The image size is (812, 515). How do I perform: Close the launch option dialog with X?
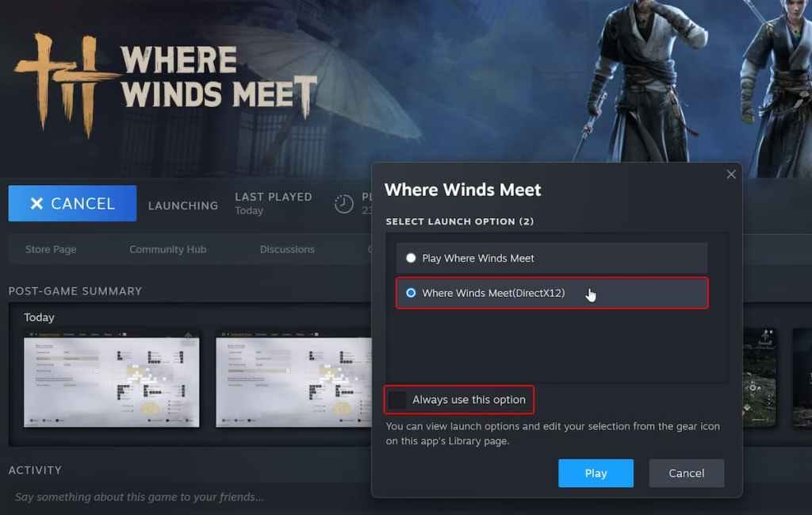730,175
